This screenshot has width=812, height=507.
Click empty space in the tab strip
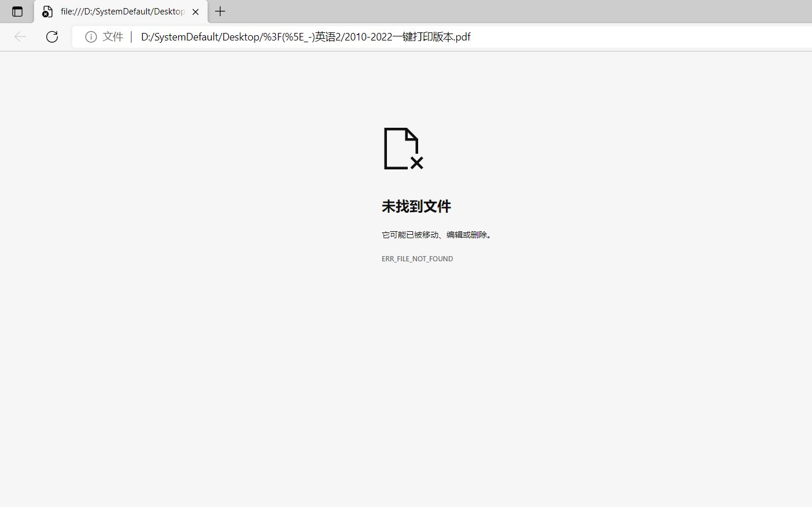(x=405, y=11)
